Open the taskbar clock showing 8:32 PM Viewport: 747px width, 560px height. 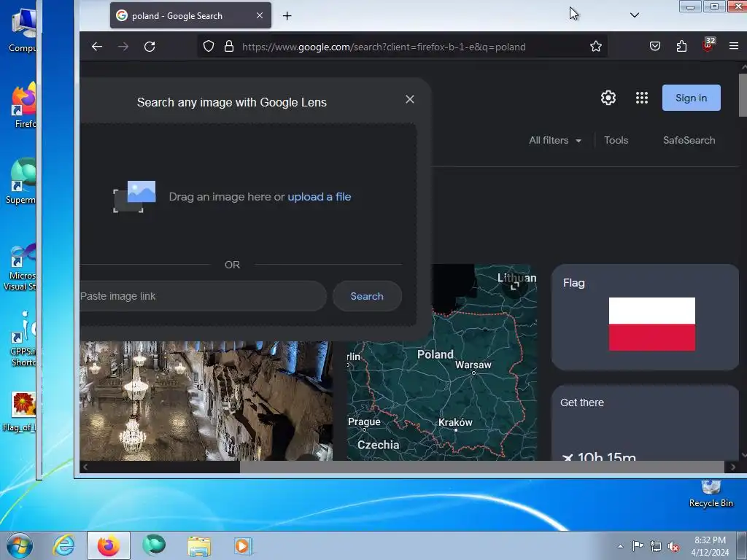[710, 546]
